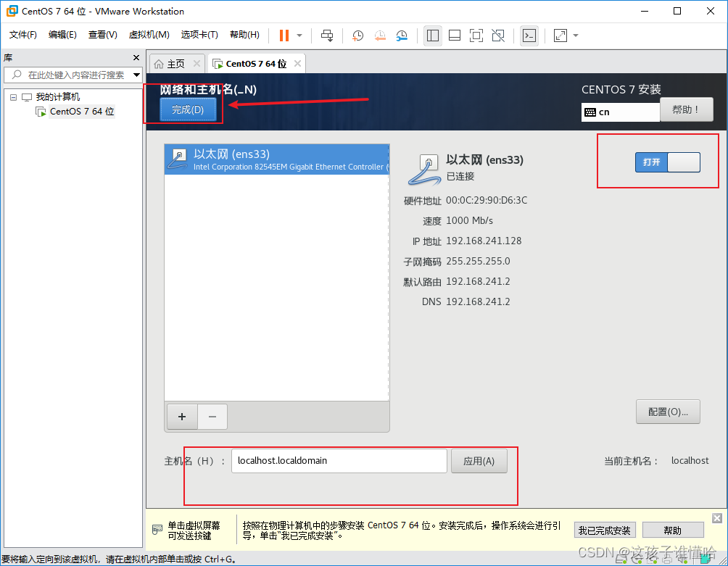Take a snapshot of the virtual machine
Screen dimensions: 728x566
point(357,36)
